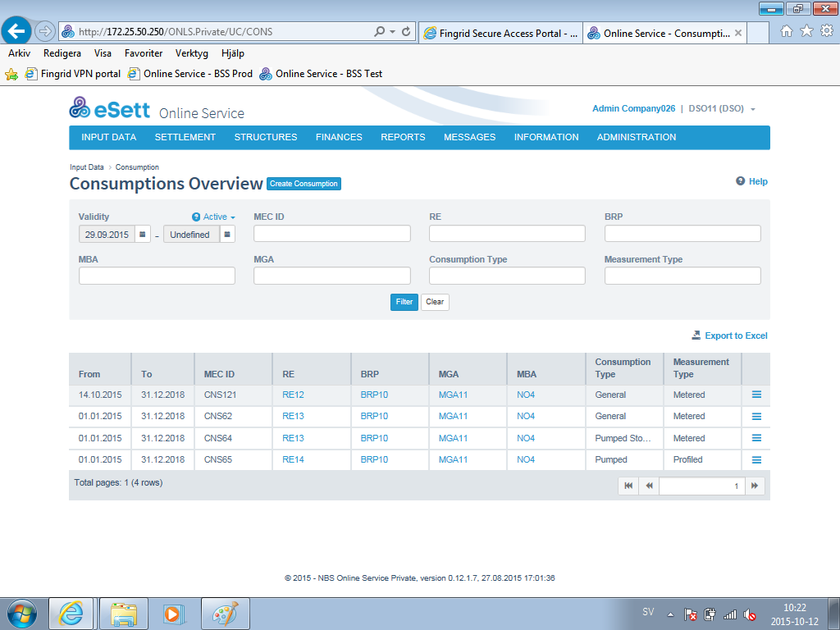Open Internet Explorer from the taskbar
The height and width of the screenshot is (630, 840).
point(71,614)
